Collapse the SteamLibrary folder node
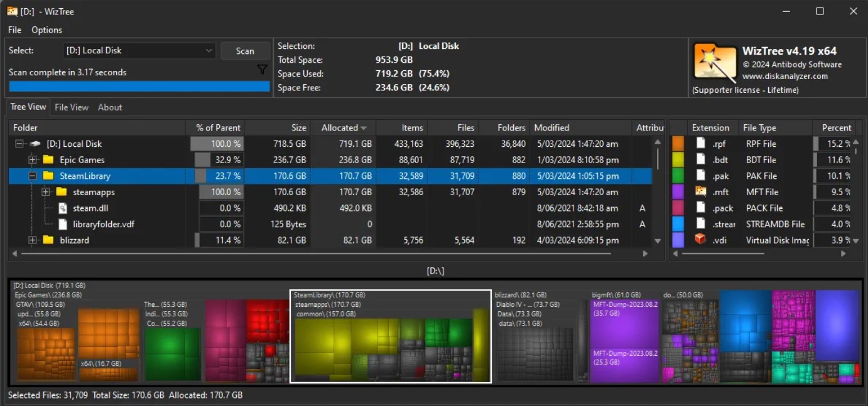 tap(33, 176)
